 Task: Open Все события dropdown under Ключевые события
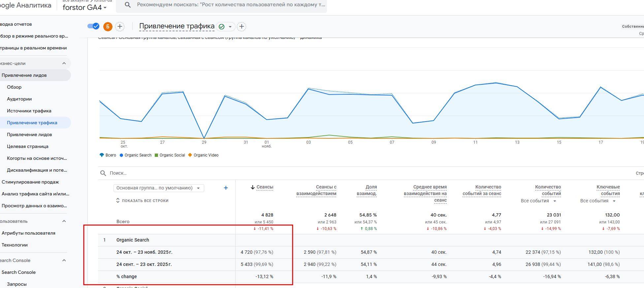(x=598, y=201)
